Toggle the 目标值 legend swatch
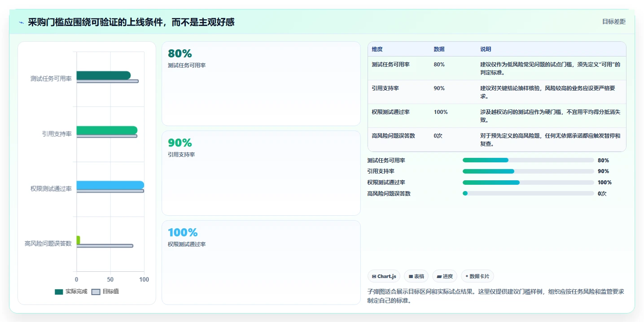 (96, 292)
